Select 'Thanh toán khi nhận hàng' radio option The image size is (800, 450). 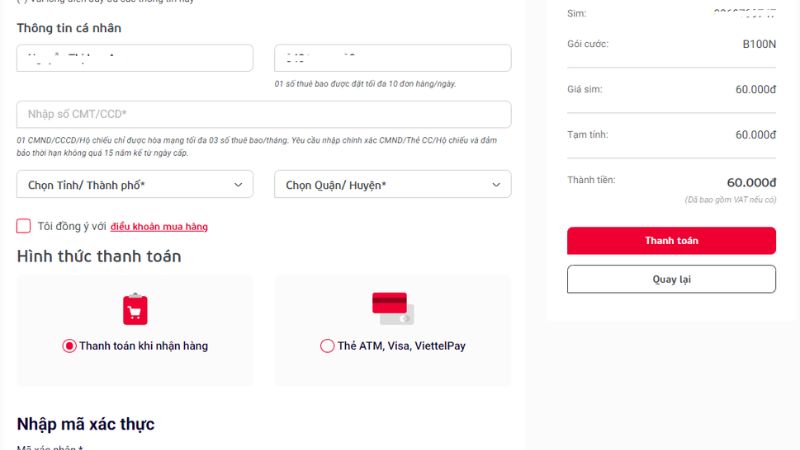coord(69,346)
